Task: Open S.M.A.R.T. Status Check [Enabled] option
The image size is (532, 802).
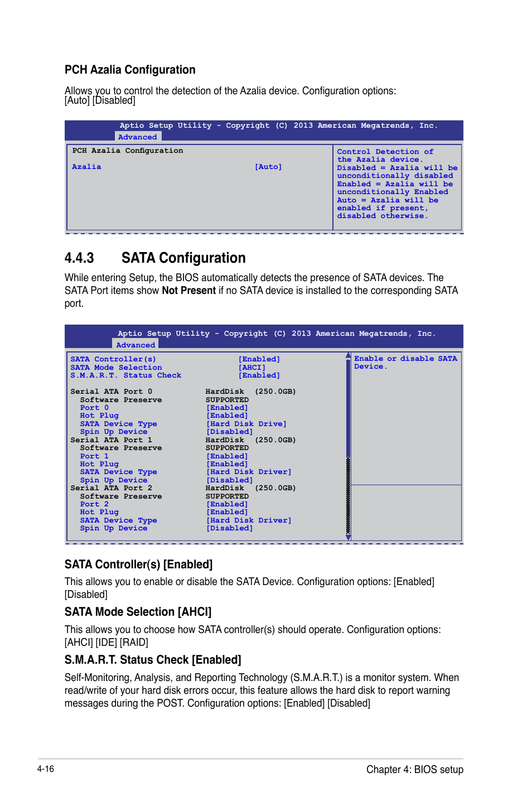Action: tap(259, 375)
